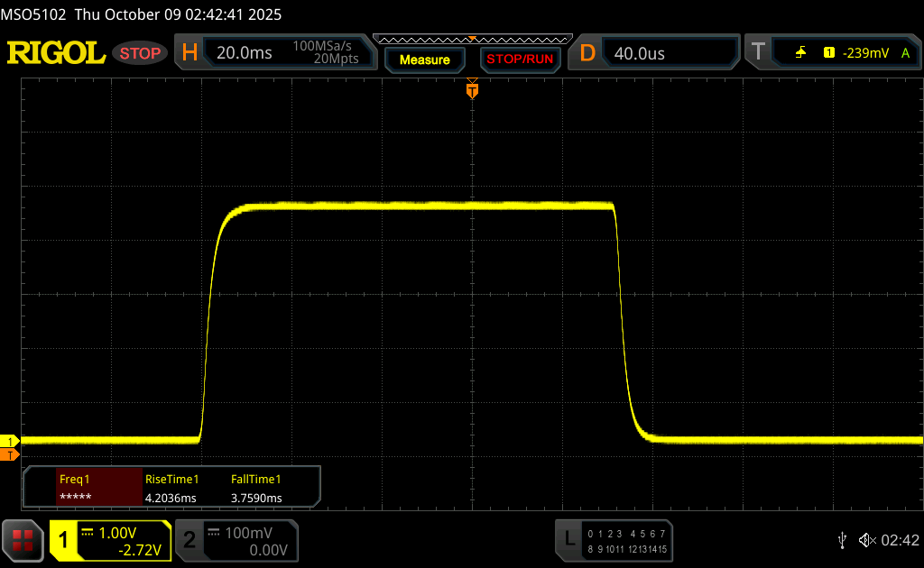
Task: Click the red STOP status indicator
Action: 141,53
